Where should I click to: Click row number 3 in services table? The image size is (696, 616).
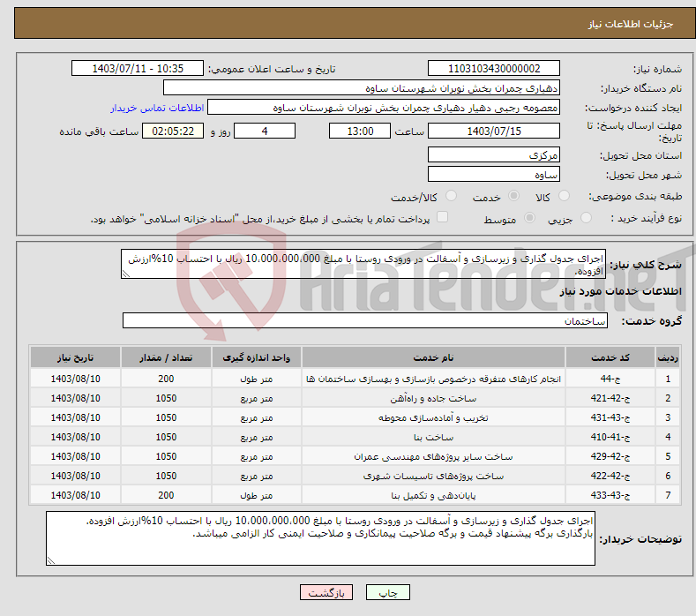point(668,417)
